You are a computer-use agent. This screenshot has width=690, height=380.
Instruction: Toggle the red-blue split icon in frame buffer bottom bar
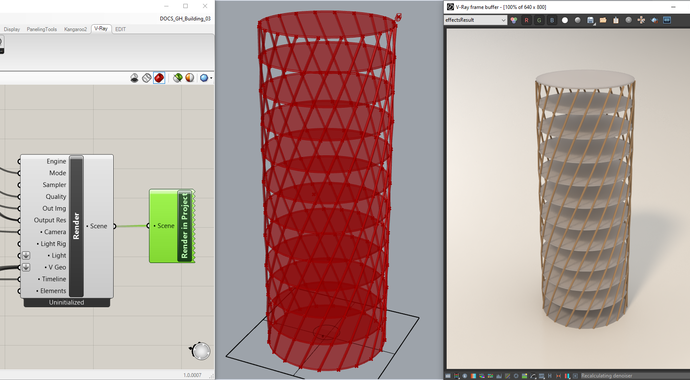point(473,376)
